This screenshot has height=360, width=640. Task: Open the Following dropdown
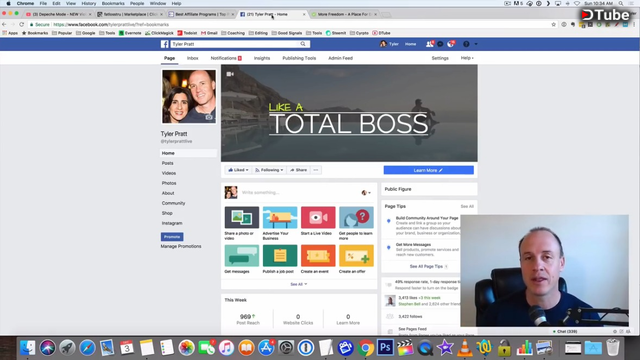(269, 170)
